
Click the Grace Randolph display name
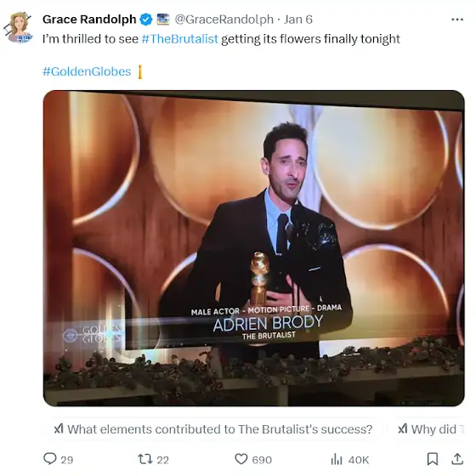[x=89, y=19]
